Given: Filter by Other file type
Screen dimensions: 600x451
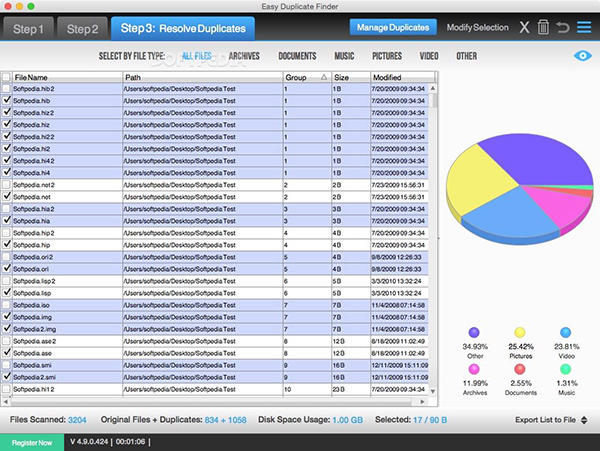Looking at the screenshot, I should (x=466, y=56).
